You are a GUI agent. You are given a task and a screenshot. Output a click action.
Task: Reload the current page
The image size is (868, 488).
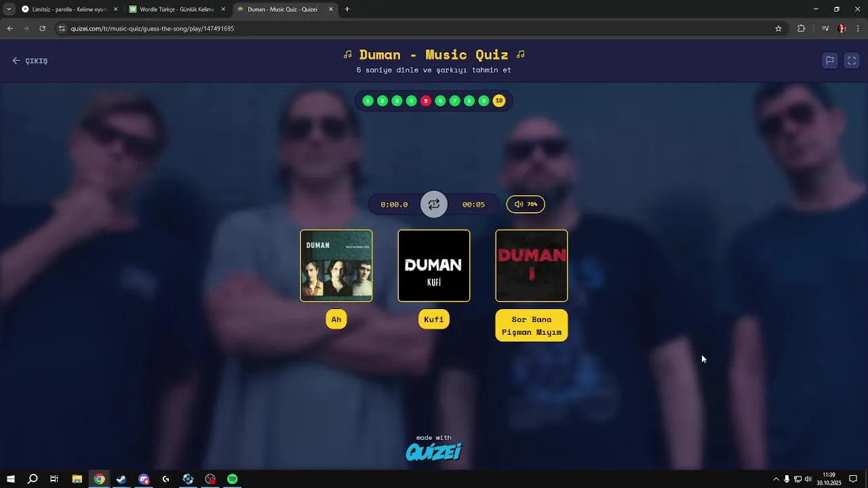42,28
